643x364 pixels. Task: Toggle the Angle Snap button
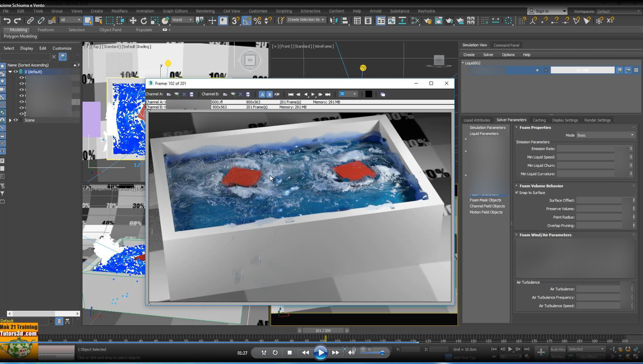pos(246,21)
